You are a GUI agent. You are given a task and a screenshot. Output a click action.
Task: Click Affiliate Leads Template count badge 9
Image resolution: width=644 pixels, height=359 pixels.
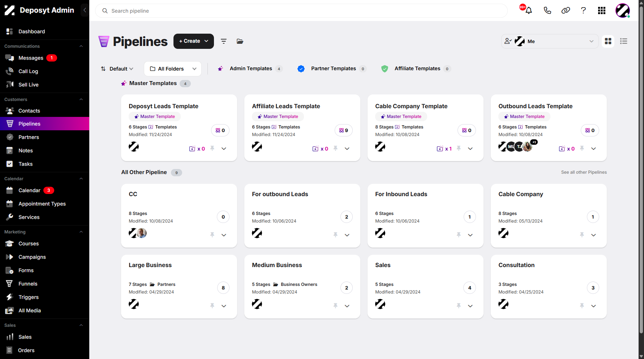(344, 130)
